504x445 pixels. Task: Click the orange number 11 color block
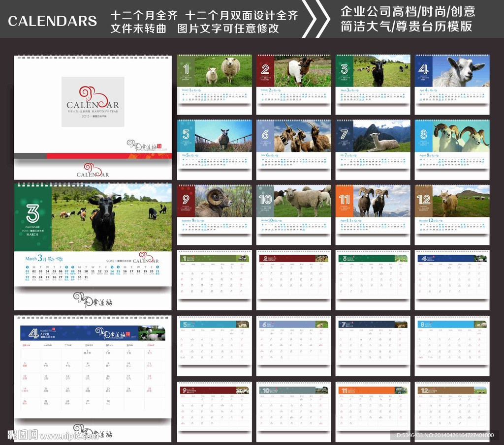[344, 201]
